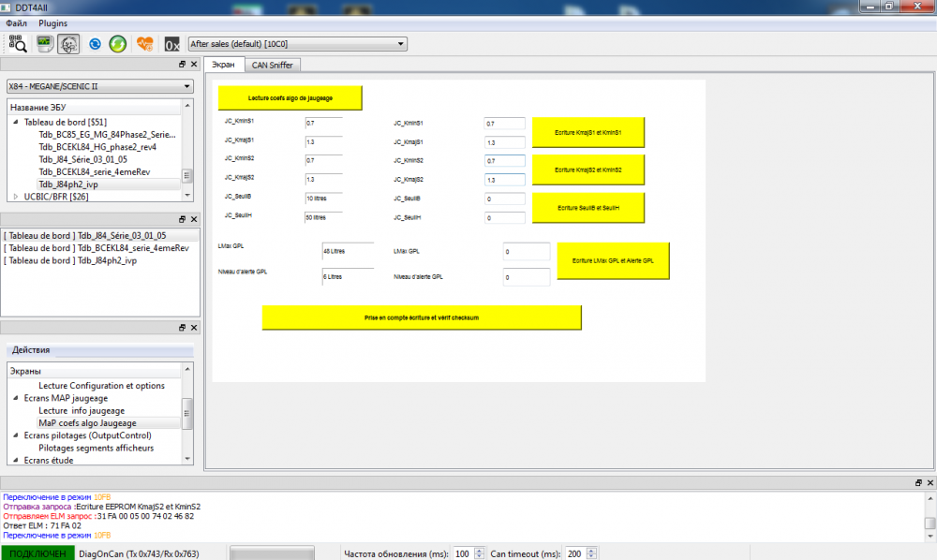Screen dimensions: 937x560
Task: Select Pilotages segments afficheurs screen
Action: point(97,448)
